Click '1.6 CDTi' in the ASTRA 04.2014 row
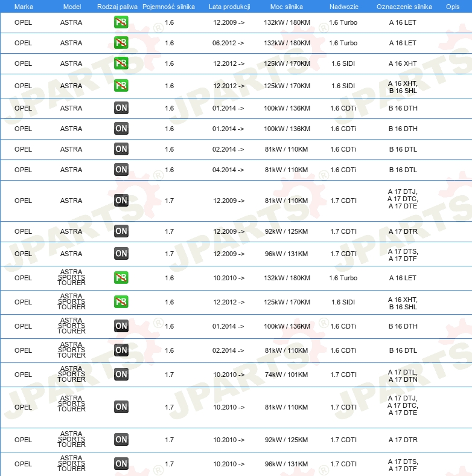This screenshot has height=476, width=472. [x=343, y=170]
